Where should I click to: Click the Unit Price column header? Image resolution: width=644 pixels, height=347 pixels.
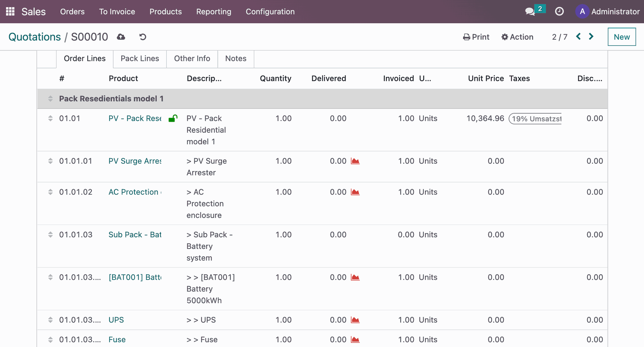tap(486, 79)
